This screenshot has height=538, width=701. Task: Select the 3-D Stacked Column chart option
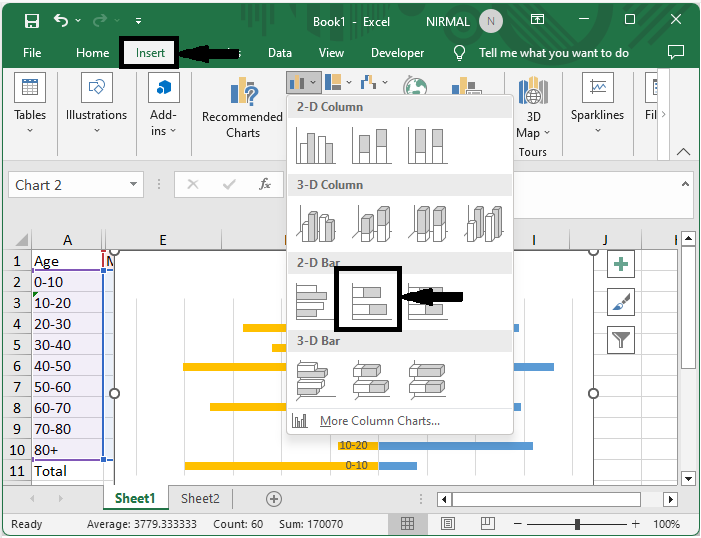[371, 224]
